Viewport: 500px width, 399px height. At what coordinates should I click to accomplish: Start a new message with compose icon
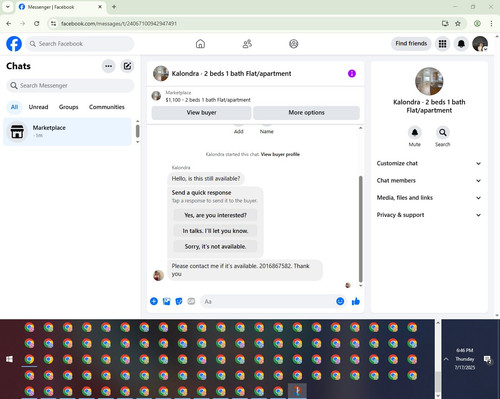[127, 66]
